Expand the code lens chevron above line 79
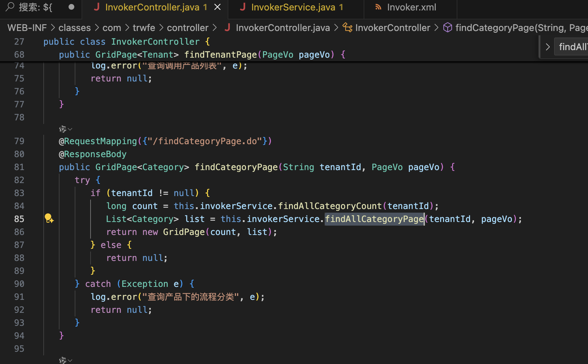Screen dimensions: 588x364 (70, 129)
